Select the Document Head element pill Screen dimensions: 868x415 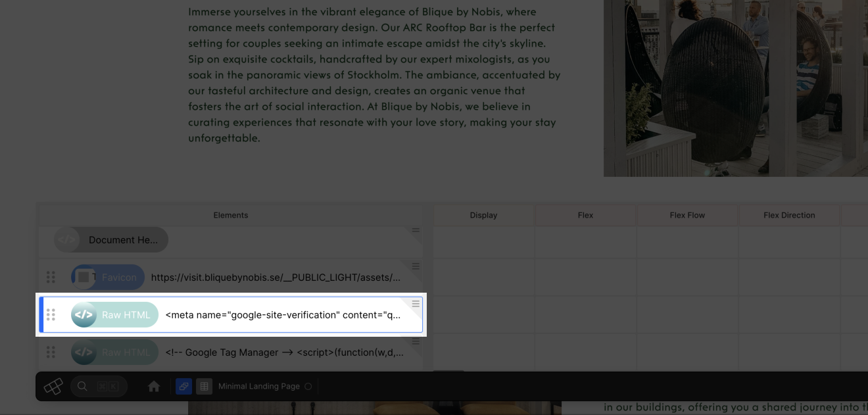[111, 240]
